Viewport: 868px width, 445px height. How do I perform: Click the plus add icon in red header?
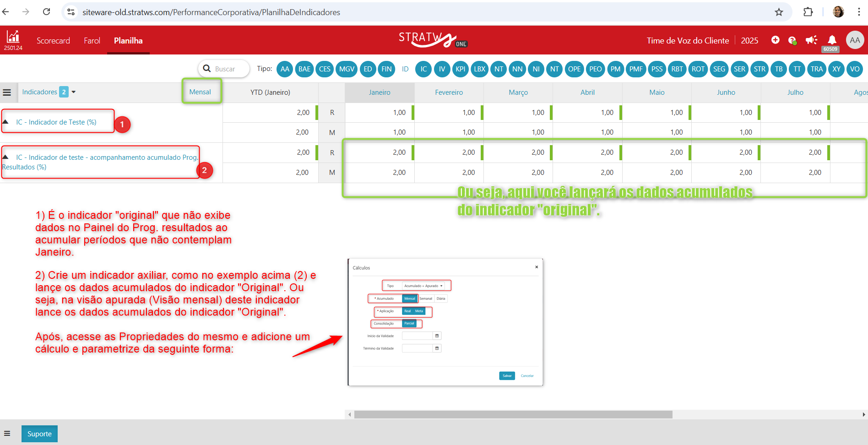click(775, 40)
